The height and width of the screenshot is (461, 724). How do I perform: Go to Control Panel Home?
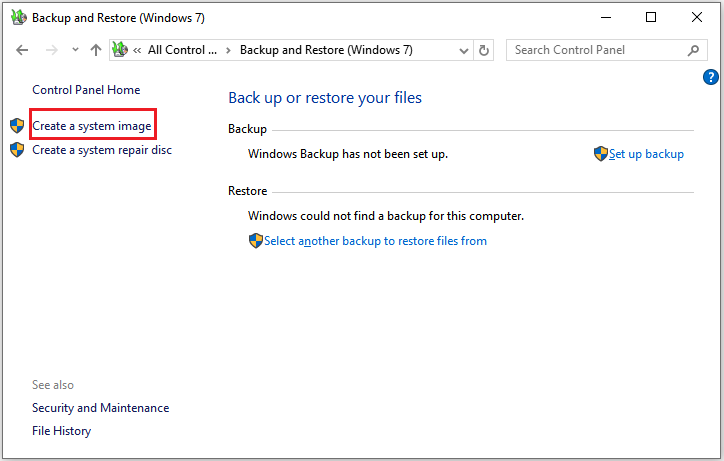[x=86, y=90]
